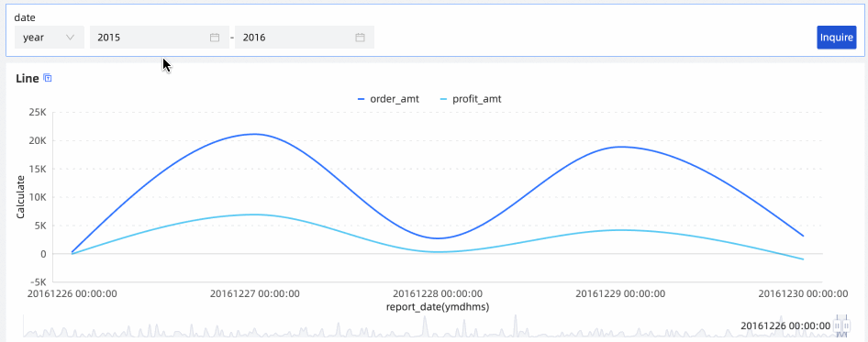Click the '-5K' y-axis label
Screen dimensions: 868x342
coord(39,281)
